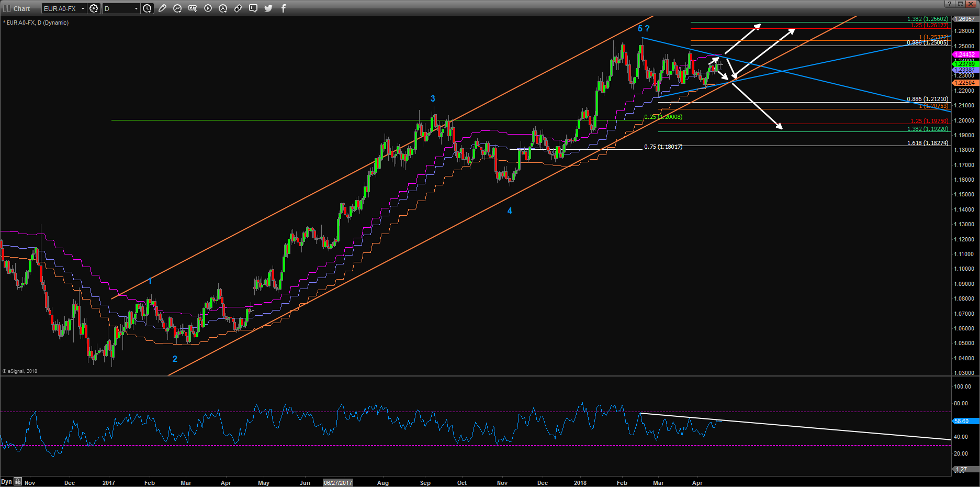Image resolution: width=980 pixels, height=487 pixels.
Task: Click the gray 1.26957 cursor price tag
Action: [x=965, y=19]
